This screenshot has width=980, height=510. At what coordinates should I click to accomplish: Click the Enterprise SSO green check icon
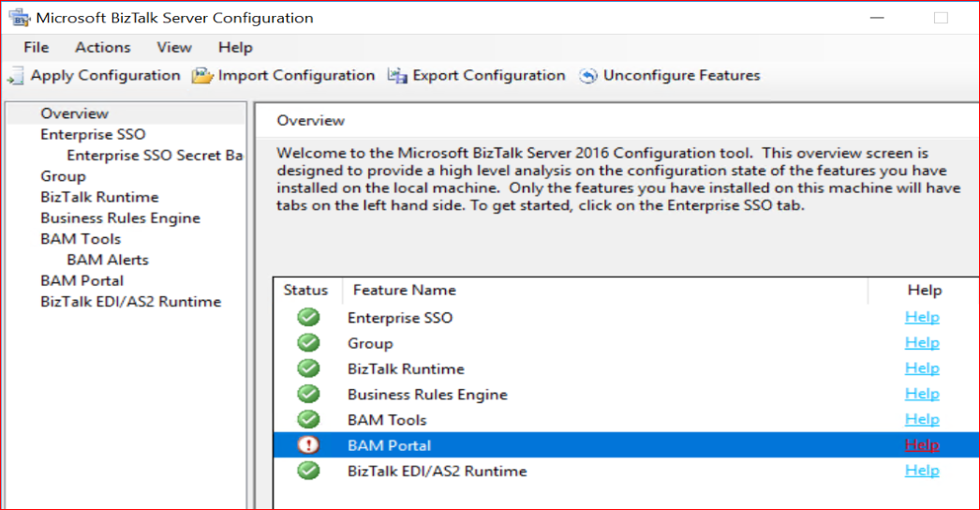tap(308, 318)
